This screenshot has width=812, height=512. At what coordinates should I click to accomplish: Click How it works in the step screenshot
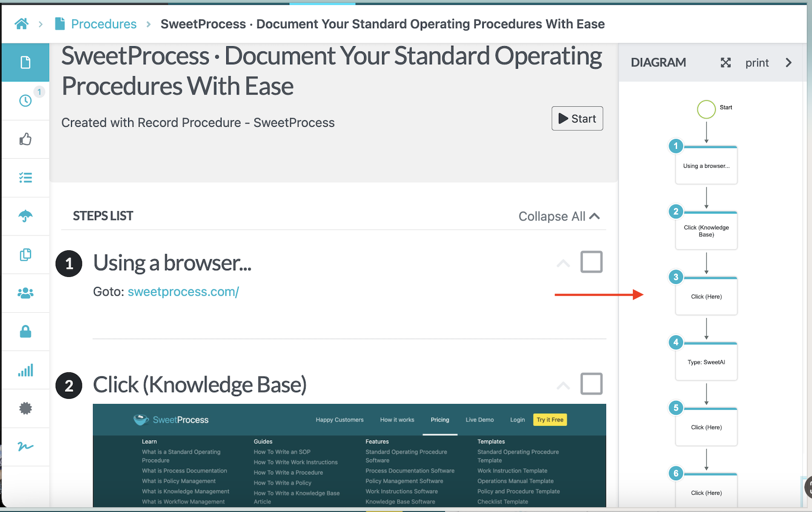(397, 420)
